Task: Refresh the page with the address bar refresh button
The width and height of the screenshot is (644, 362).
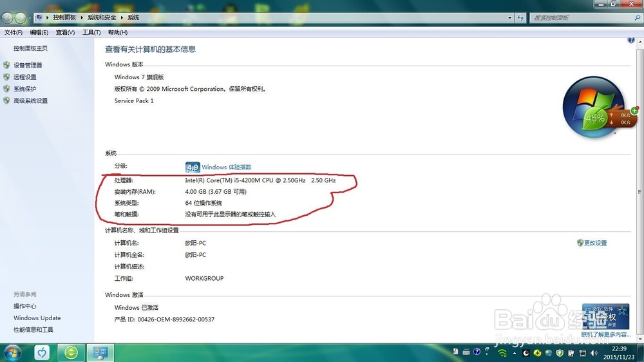Action: 520,17
